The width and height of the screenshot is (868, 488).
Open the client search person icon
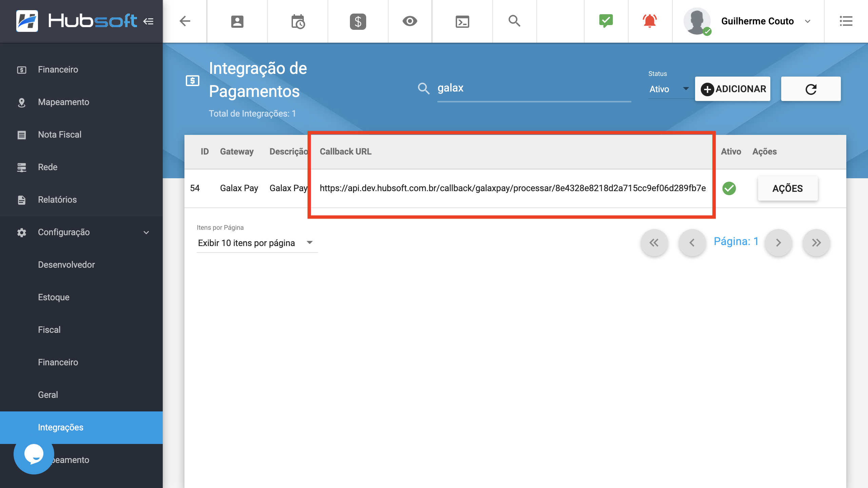237,21
